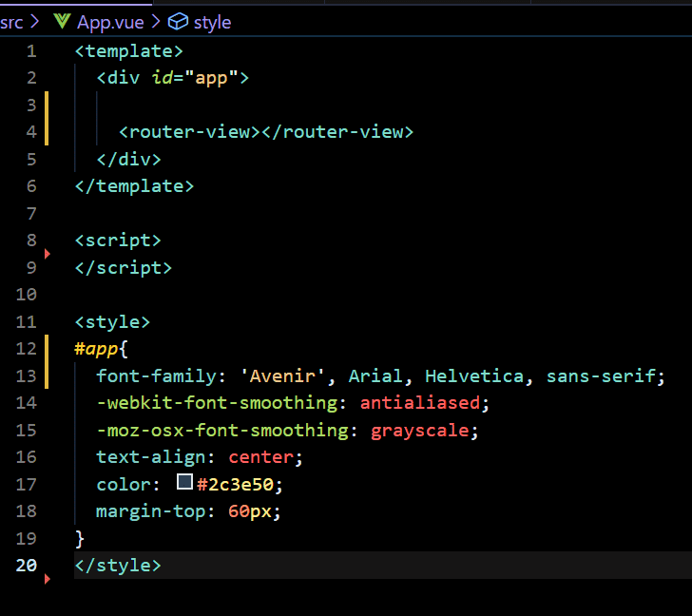Click the 'id' attribute on the div
This screenshot has width=692, height=616.
(x=162, y=78)
